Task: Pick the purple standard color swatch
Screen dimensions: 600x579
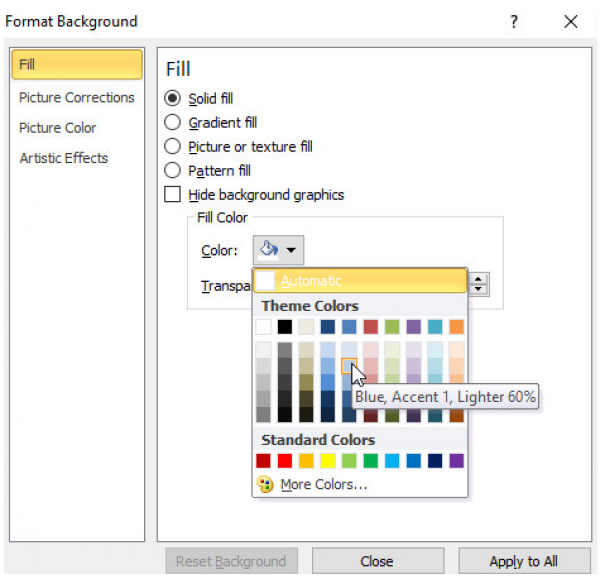Action: click(x=457, y=461)
